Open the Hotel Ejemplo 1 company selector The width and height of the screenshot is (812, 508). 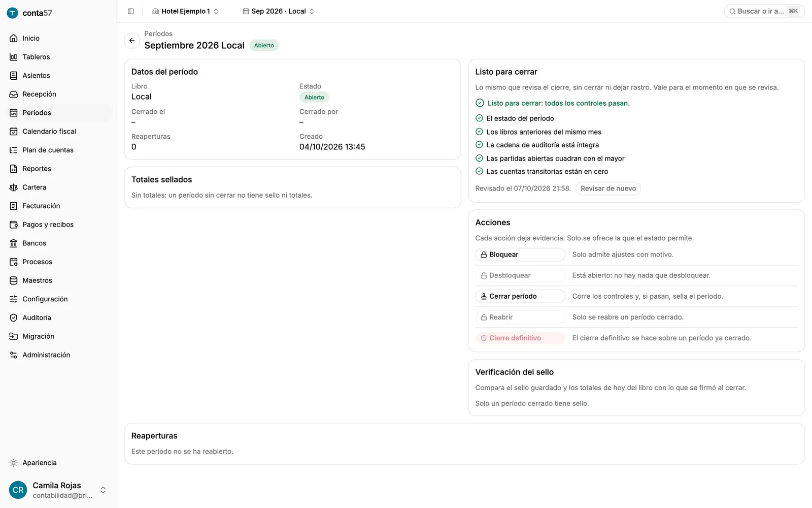(x=185, y=11)
